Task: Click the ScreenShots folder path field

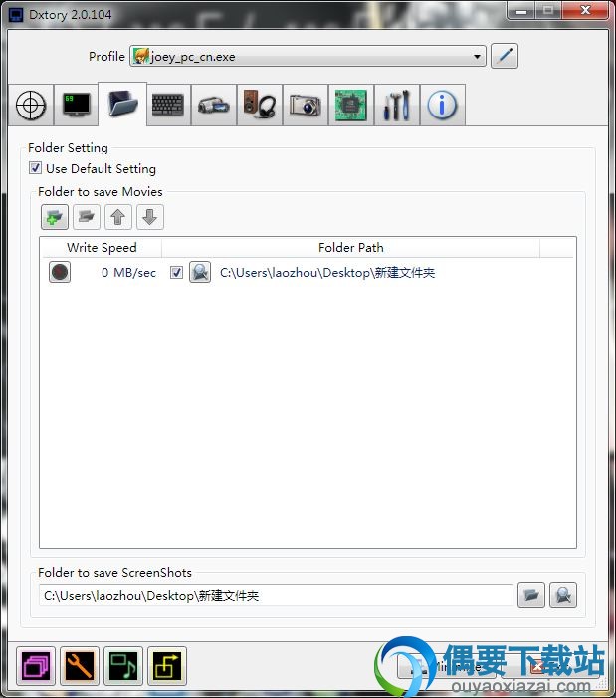Action: point(277,595)
